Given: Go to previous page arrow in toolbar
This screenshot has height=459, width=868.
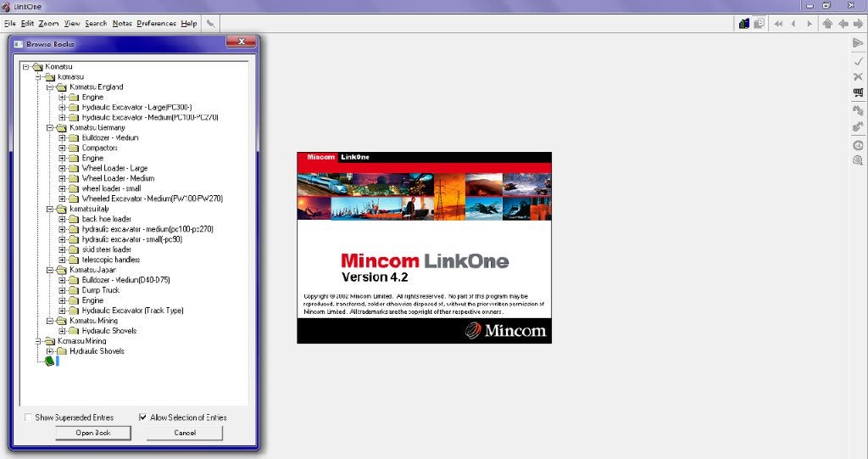Looking at the screenshot, I should click(x=793, y=24).
